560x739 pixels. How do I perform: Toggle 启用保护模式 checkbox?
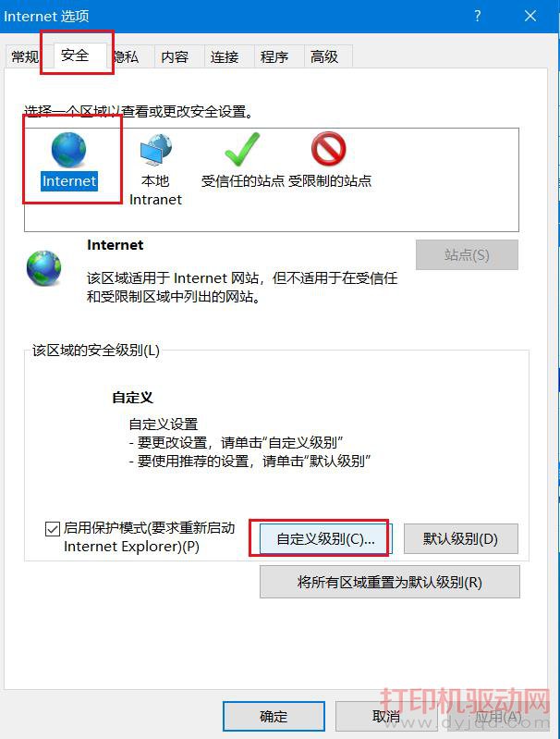click(x=53, y=529)
